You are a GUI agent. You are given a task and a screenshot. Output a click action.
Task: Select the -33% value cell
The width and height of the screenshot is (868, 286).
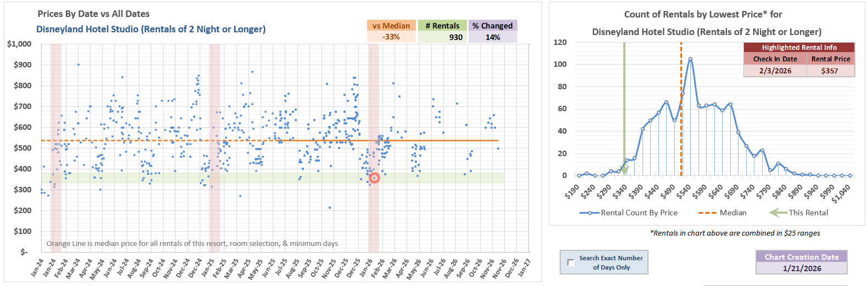coord(391,37)
